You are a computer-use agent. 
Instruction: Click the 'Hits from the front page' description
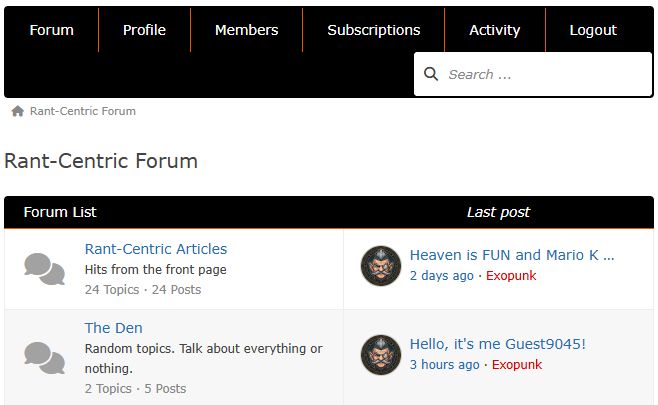click(x=156, y=269)
